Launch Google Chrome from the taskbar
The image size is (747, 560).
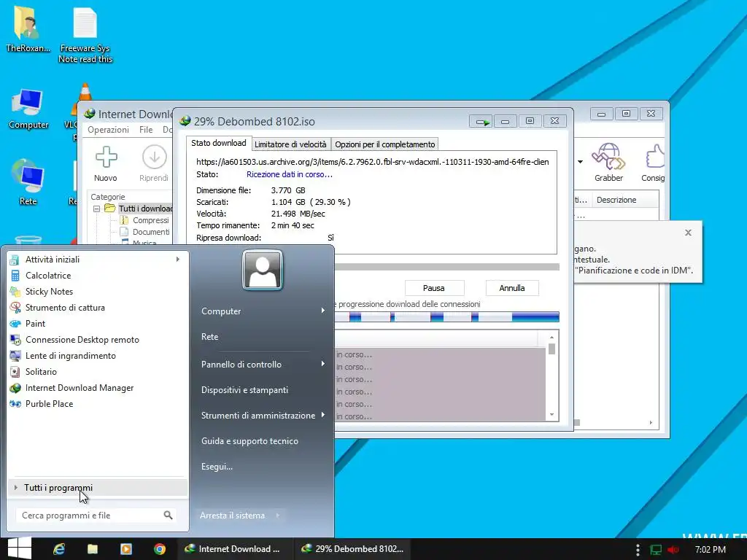160,549
